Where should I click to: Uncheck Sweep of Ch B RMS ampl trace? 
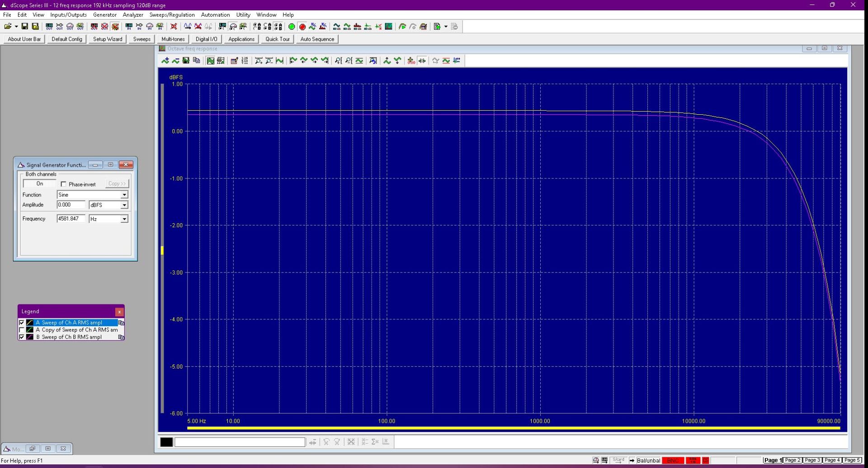click(22, 337)
